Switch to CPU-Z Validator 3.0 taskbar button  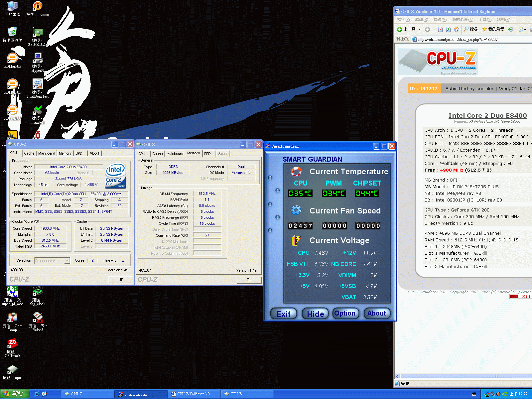[x=194, y=394]
